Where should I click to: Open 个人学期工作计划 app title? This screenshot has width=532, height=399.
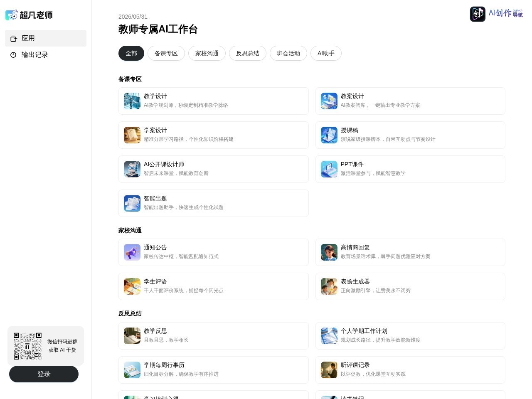coord(364,331)
